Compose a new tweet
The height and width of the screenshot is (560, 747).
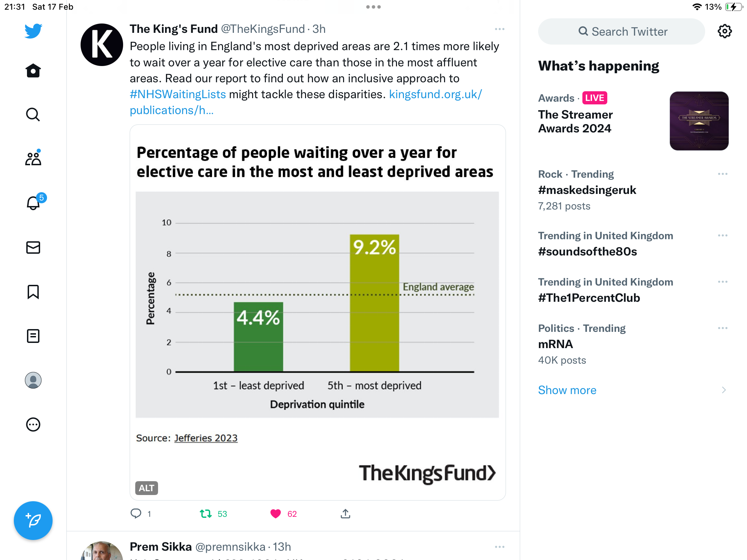[x=33, y=521]
